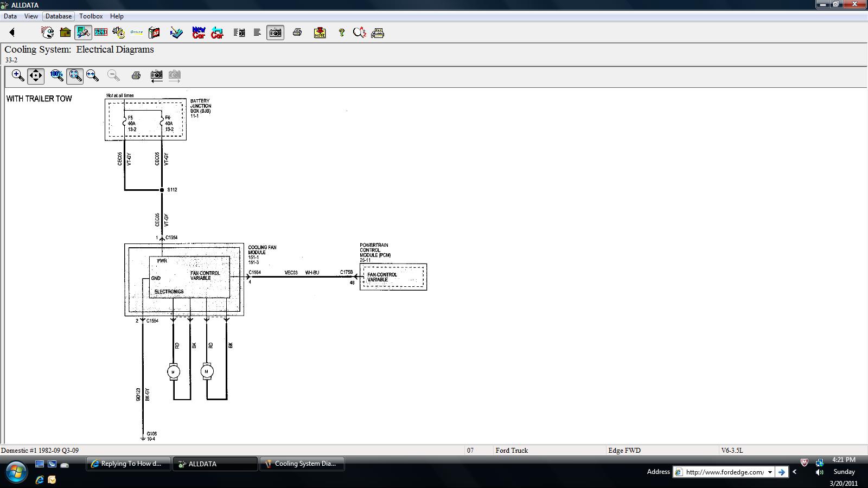
Task: Open the Online toolbar icon
Action: tap(136, 33)
